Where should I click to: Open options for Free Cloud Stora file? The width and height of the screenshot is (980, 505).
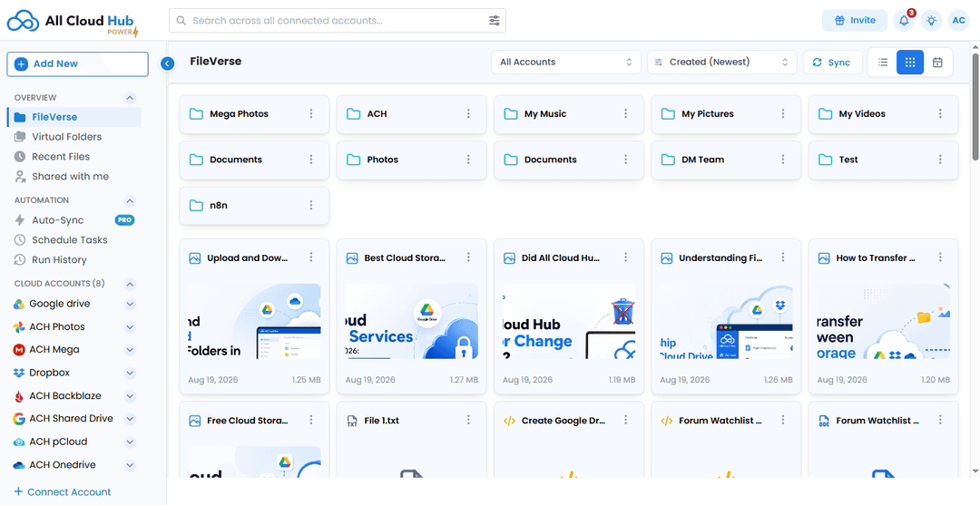pyautogui.click(x=310, y=420)
